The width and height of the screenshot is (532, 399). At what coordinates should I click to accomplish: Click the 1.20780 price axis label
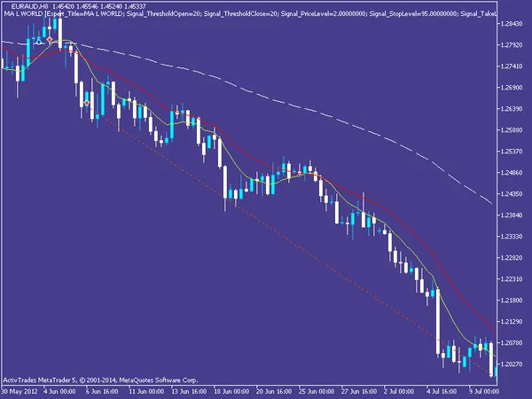[x=512, y=343]
